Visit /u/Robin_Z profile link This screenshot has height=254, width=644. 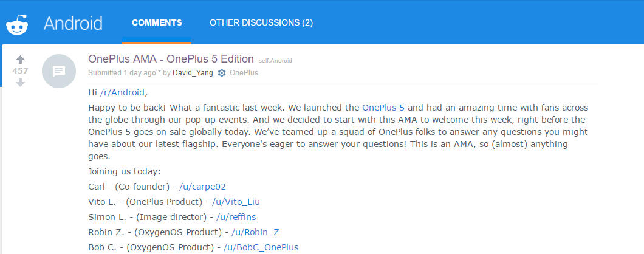click(x=255, y=232)
